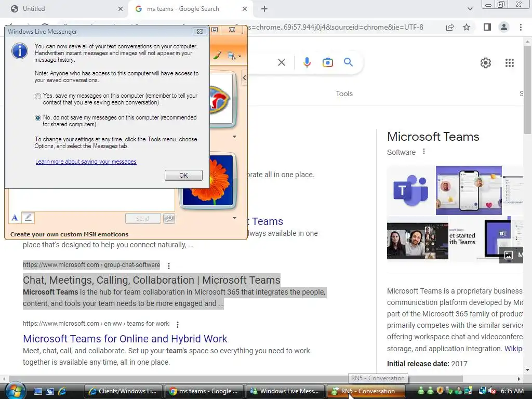Open 'Microsoft Teams for Online and Hybrid Work'
This screenshot has height=399, width=532.
click(x=125, y=339)
